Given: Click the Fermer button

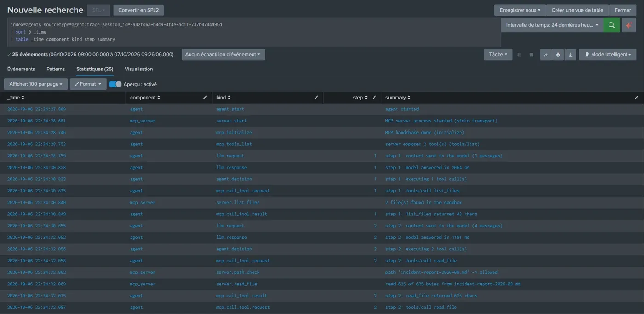Looking at the screenshot, I should 623,10.
